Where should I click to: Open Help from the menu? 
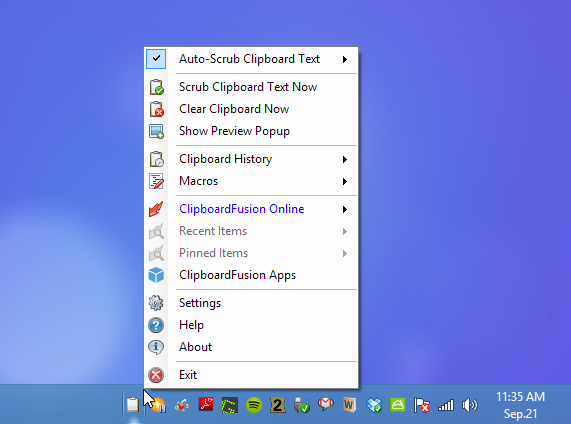click(191, 325)
